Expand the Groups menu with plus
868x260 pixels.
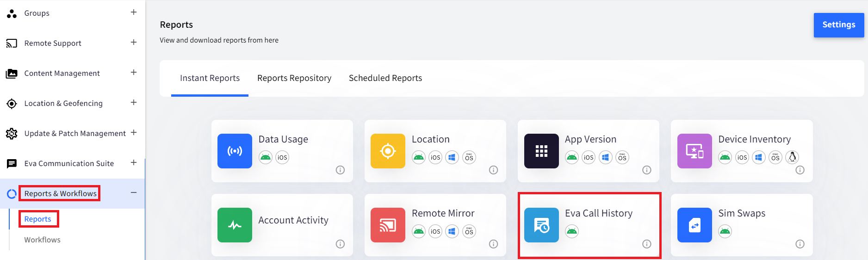pos(134,12)
